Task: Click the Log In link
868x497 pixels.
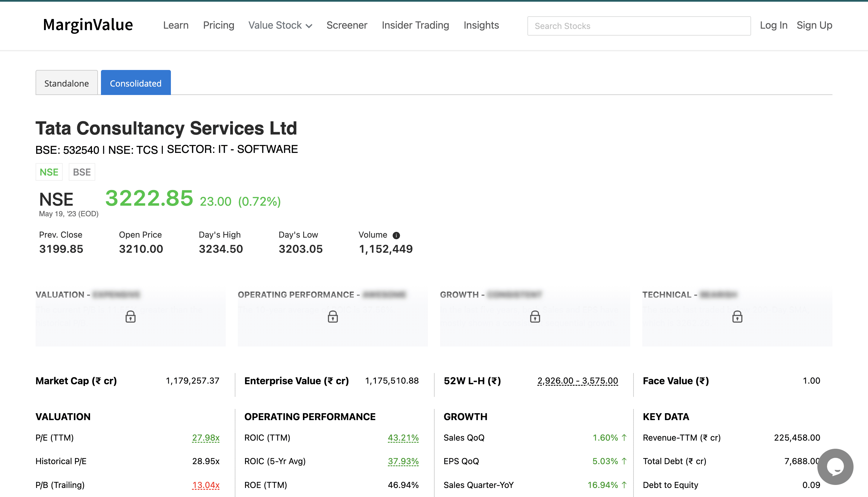Action: click(x=773, y=25)
